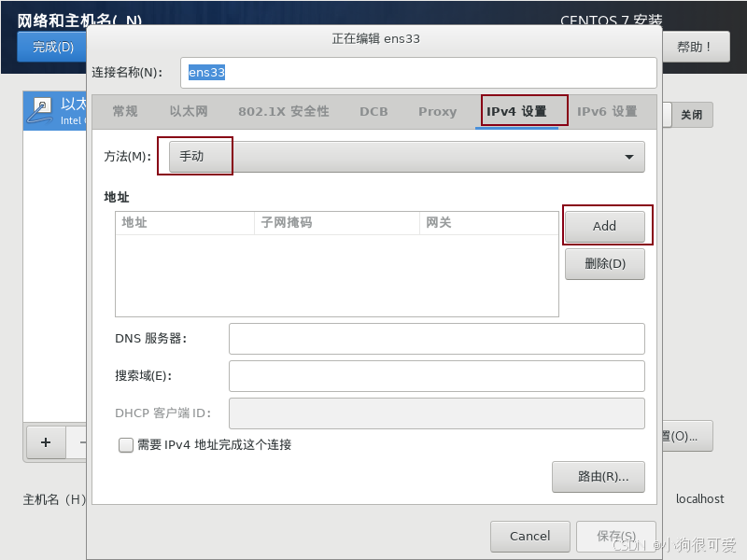Viewport: 747px width, 560px height.
Task: Click the dropdown arrow of 方法 combo
Action: [x=628, y=157]
